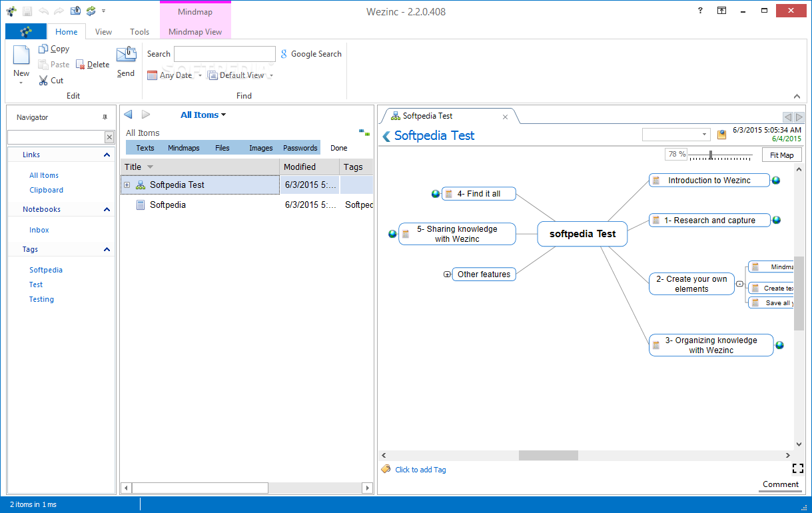Viewport: 812px width, 513px height.
Task: Filter list by Mindmaps
Action: [x=184, y=148]
